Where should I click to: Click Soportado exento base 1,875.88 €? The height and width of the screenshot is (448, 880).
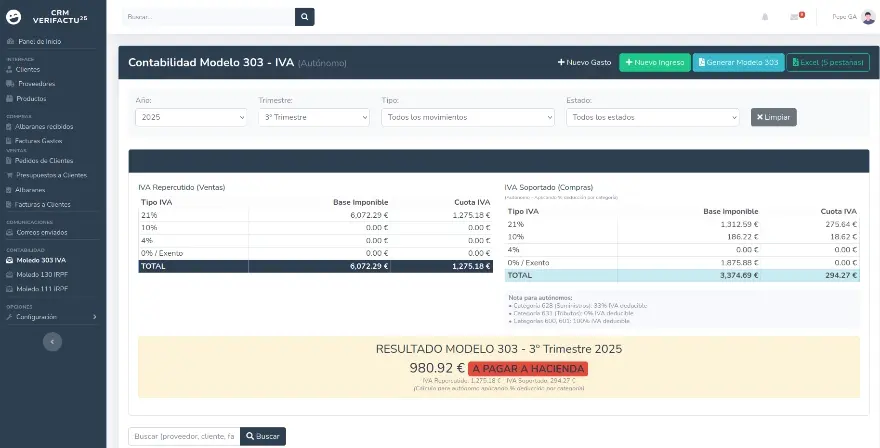[x=739, y=263]
